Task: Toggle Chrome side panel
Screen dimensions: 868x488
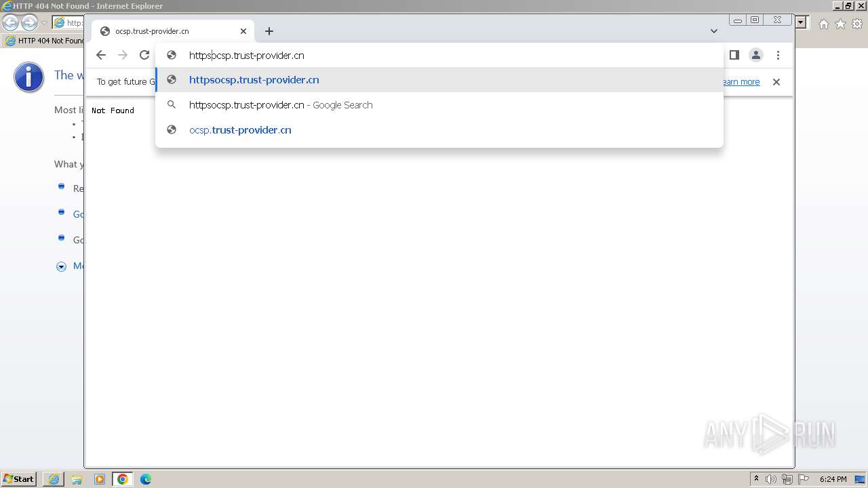Action: pos(734,56)
